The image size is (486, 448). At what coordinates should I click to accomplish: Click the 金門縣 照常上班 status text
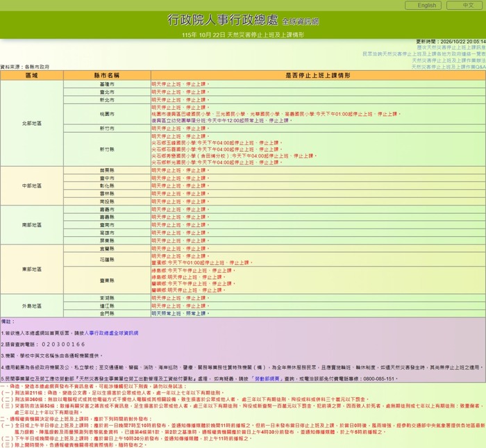(x=180, y=313)
